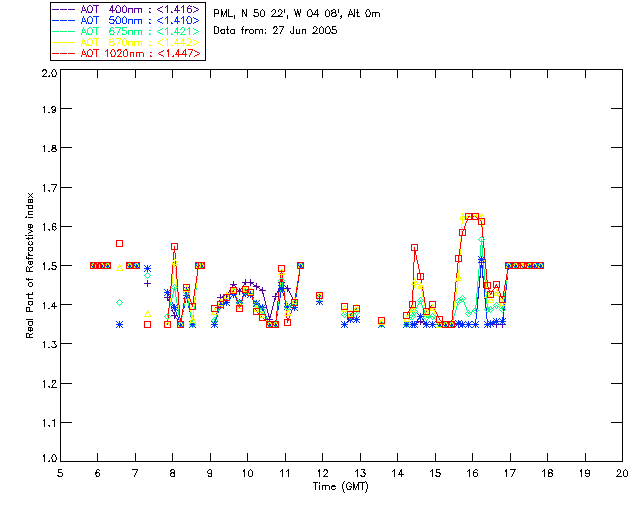The width and height of the screenshot is (640, 512).
Task: Click the y-axis label 1.4
Action: tap(49, 305)
